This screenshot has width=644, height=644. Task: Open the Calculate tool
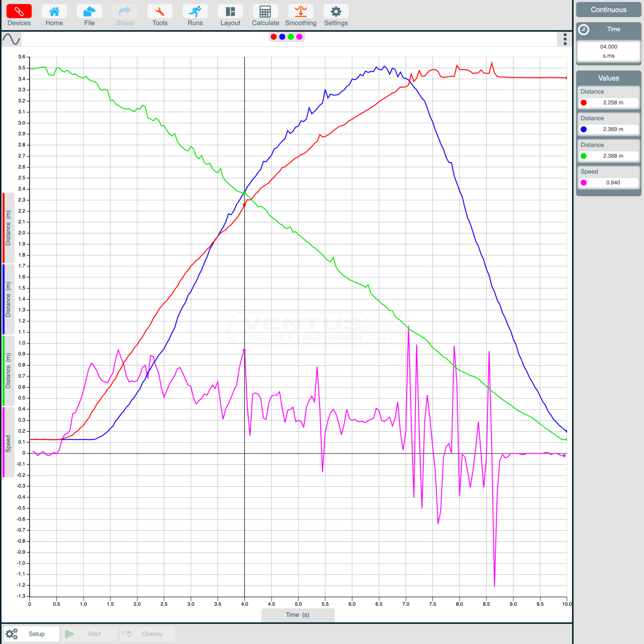point(265,12)
